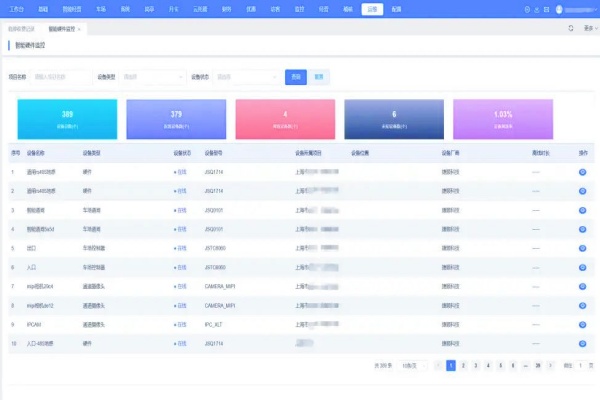Expand the 设备状态 dropdown filter
This screenshot has height=400, width=600.
pos(247,76)
